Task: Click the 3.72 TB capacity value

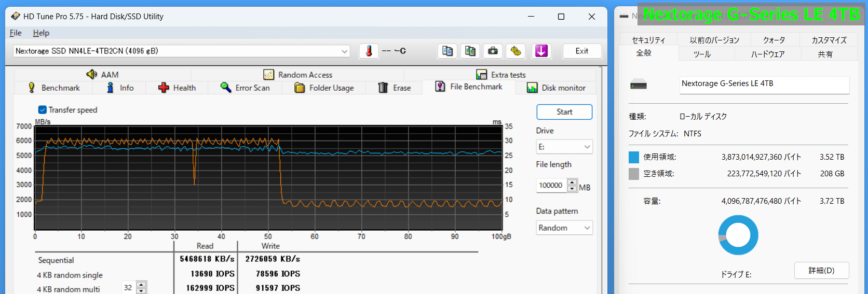Action: 832,201
